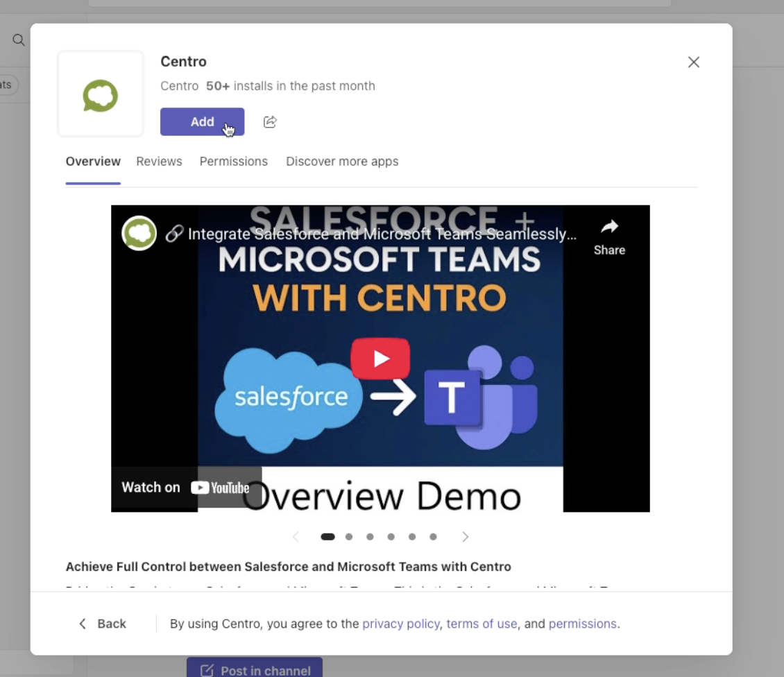Go Back from the app details

[x=103, y=624]
